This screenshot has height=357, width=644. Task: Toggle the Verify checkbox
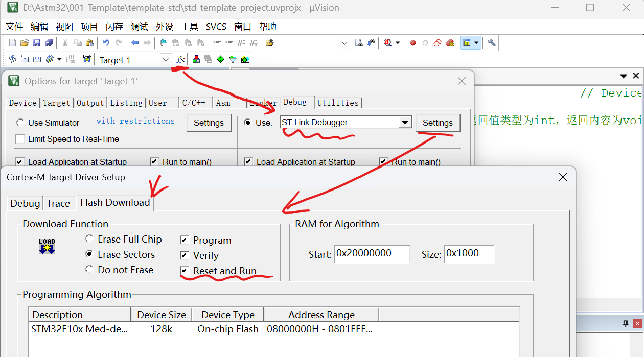[185, 255]
